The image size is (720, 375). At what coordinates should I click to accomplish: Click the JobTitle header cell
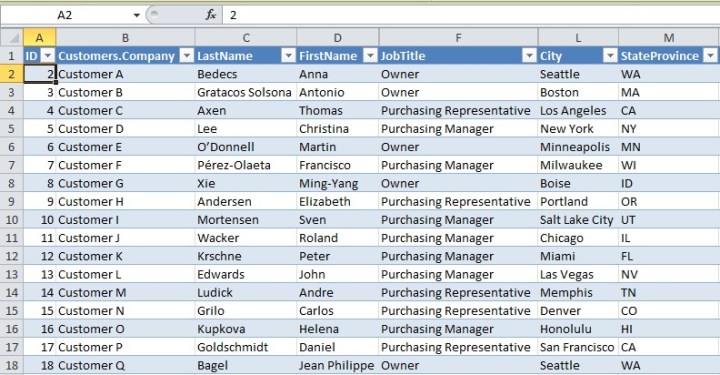click(x=458, y=56)
